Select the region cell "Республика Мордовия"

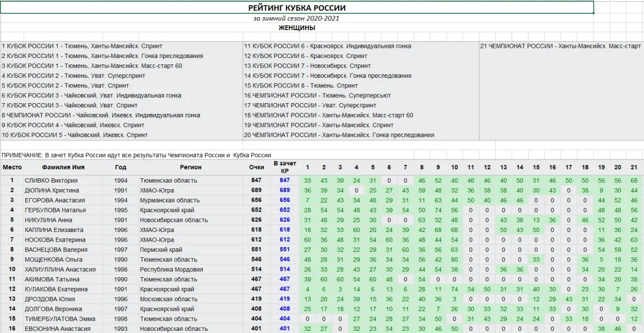172,270
